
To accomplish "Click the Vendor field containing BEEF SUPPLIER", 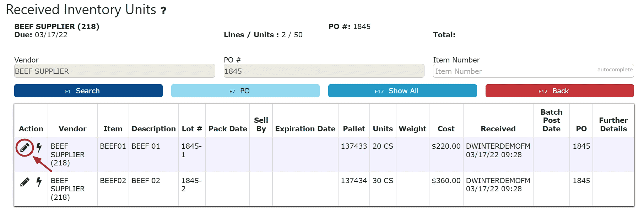I will click(114, 71).
